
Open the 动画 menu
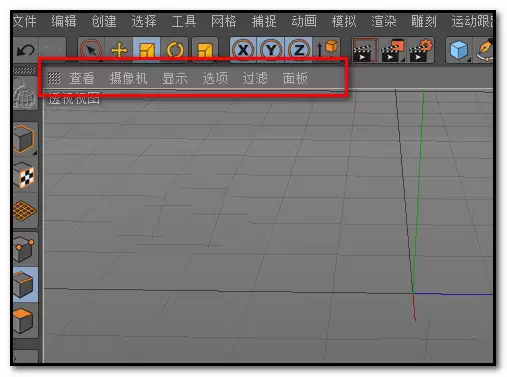(304, 21)
